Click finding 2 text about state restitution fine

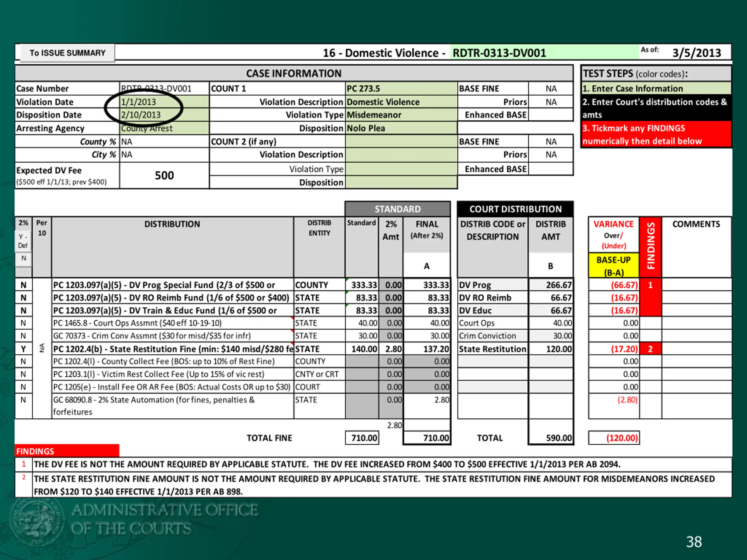(x=382, y=485)
